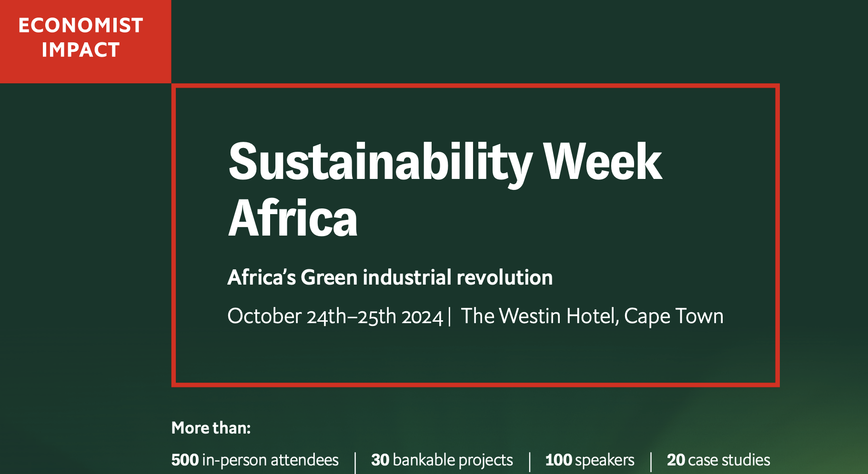The height and width of the screenshot is (474, 868).
Task: Click the divider after in-person attendees
Action: [355, 462]
